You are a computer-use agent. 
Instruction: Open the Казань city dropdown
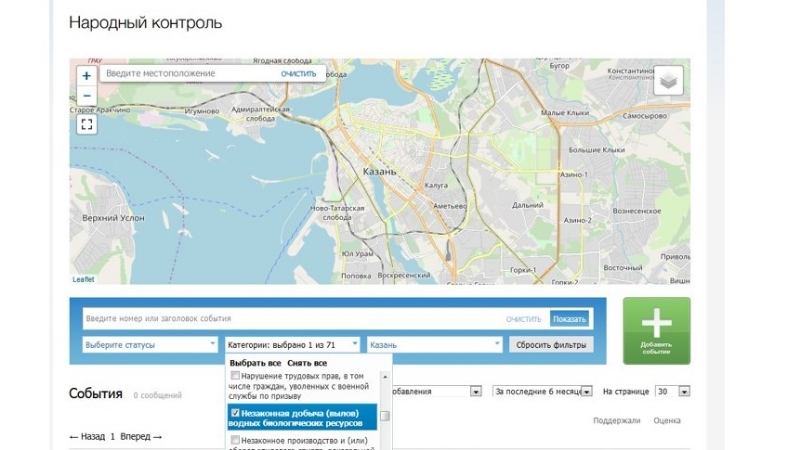click(x=434, y=345)
